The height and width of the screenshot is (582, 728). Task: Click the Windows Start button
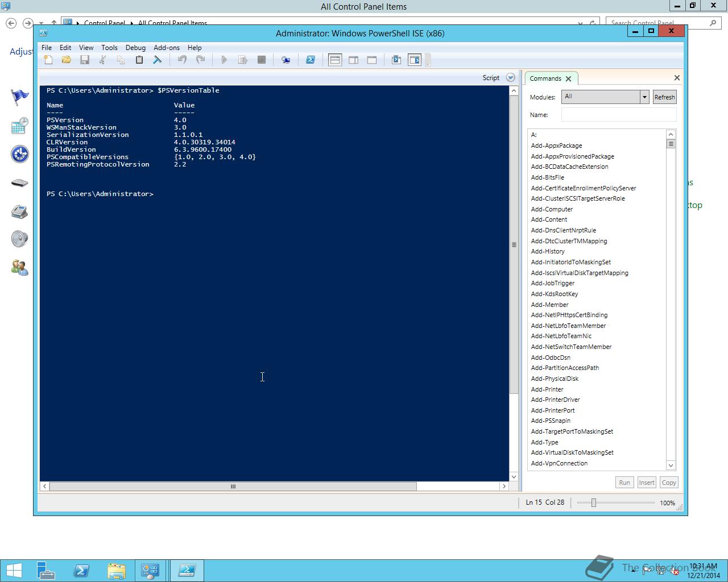click(14, 571)
